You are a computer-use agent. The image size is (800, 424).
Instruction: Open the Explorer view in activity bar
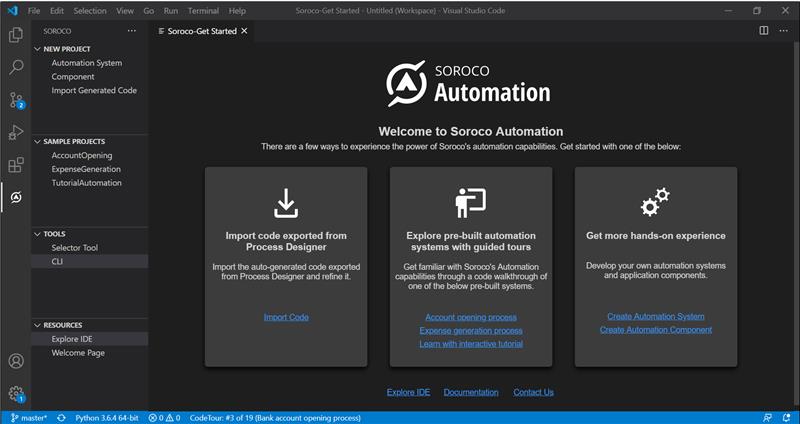pos(16,35)
